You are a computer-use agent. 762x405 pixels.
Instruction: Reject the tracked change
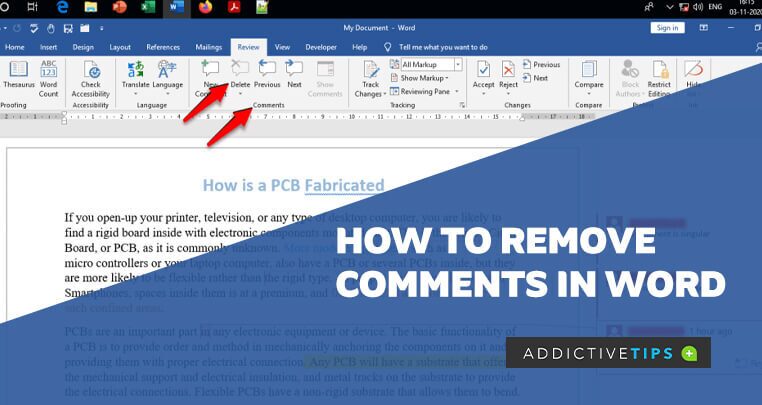[508, 75]
